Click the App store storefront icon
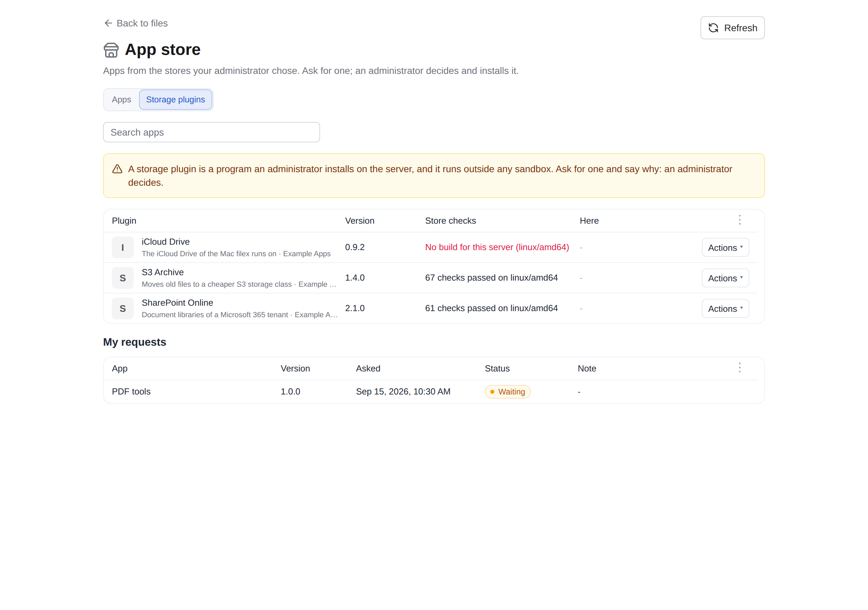 [111, 50]
